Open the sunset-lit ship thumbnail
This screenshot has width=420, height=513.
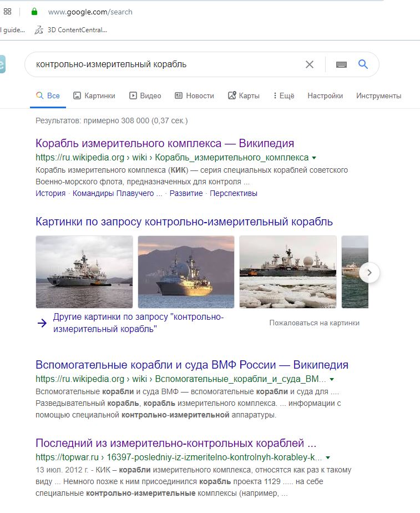tap(186, 272)
